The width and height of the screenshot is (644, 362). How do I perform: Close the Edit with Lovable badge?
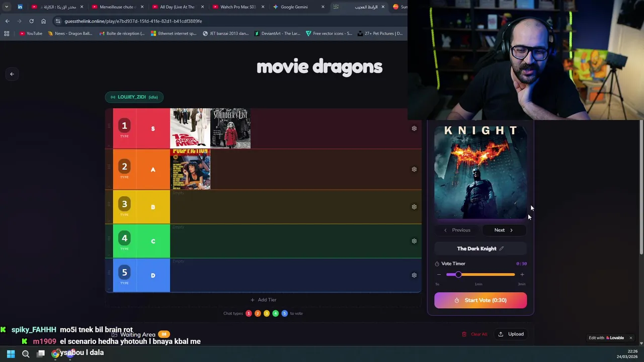click(630, 338)
